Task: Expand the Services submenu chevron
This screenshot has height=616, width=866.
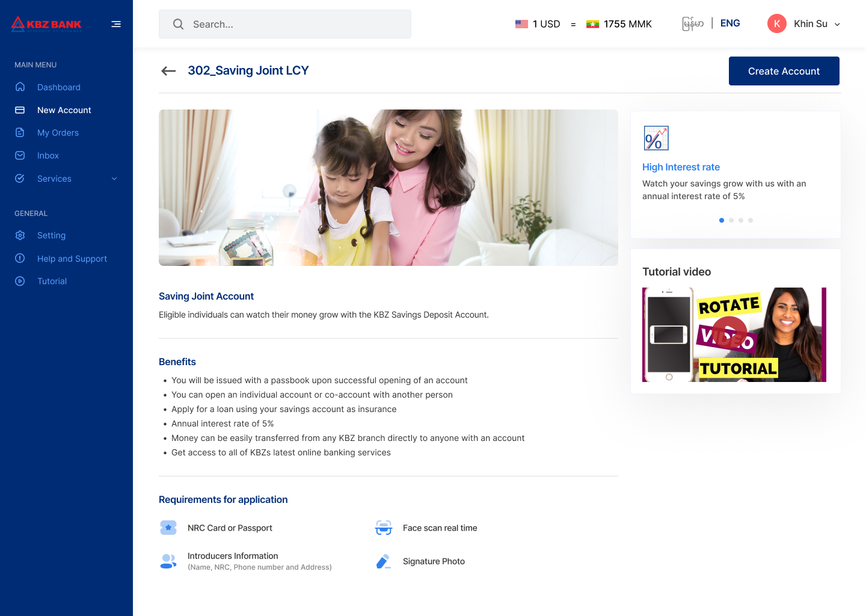Action: pyautogui.click(x=114, y=179)
